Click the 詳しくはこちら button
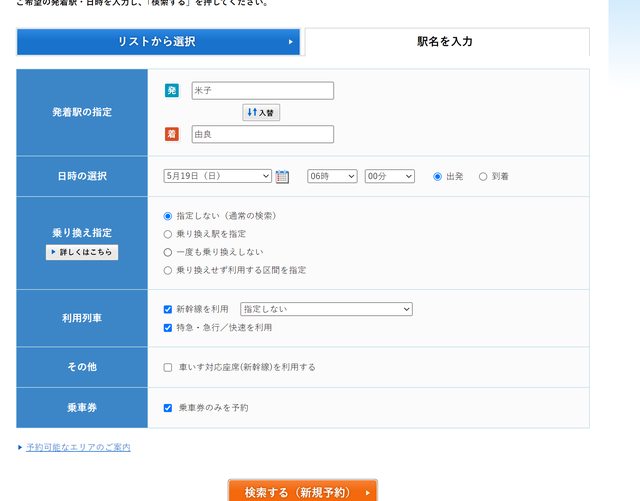 (x=82, y=252)
